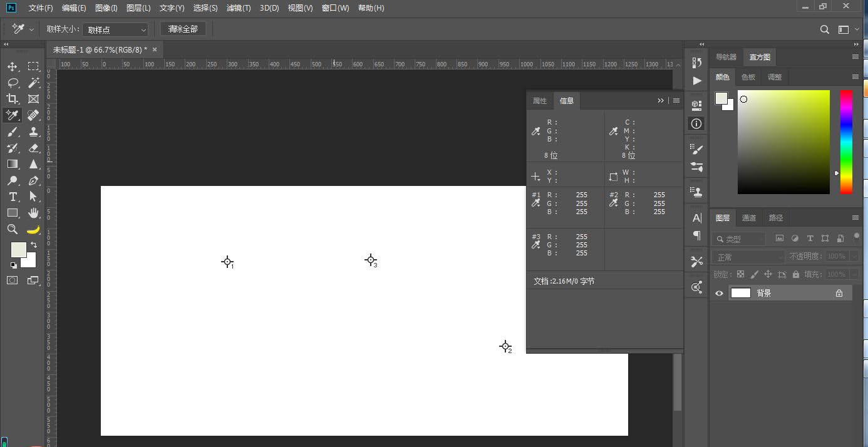Viewport: 868px width, 447px height.
Task: Select the Gradient tool
Action: click(13, 164)
